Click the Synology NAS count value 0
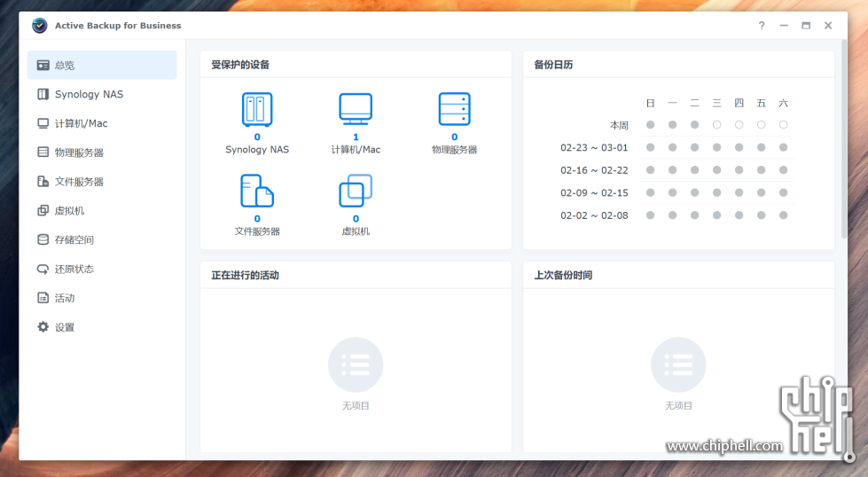 click(x=257, y=137)
